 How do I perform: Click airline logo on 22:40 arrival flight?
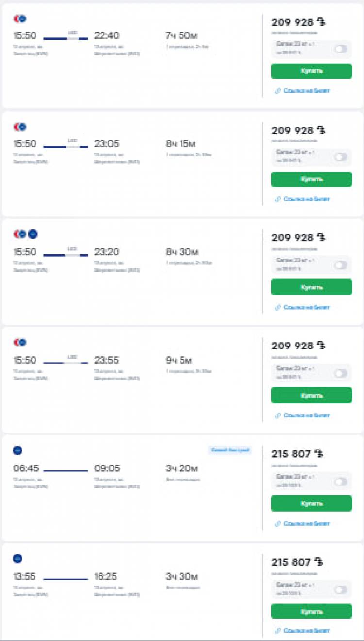(x=20, y=19)
